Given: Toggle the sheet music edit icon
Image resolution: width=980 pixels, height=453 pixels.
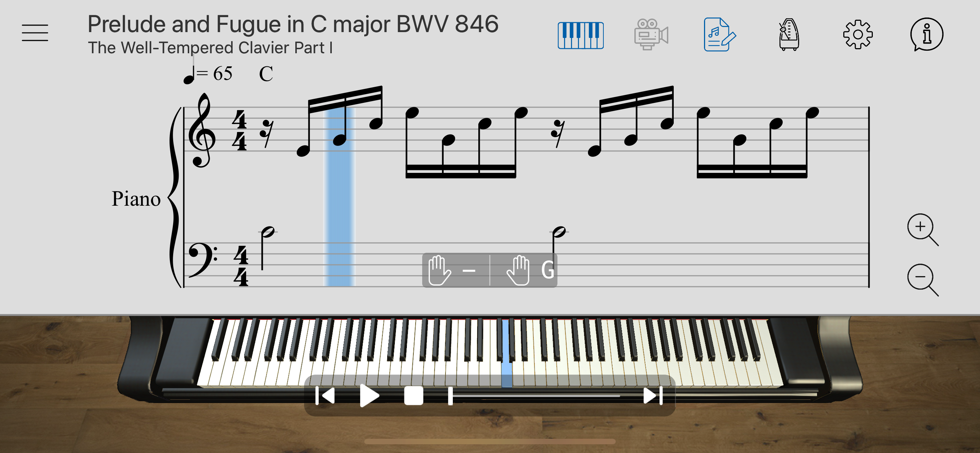Looking at the screenshot, I should (720, 34).
